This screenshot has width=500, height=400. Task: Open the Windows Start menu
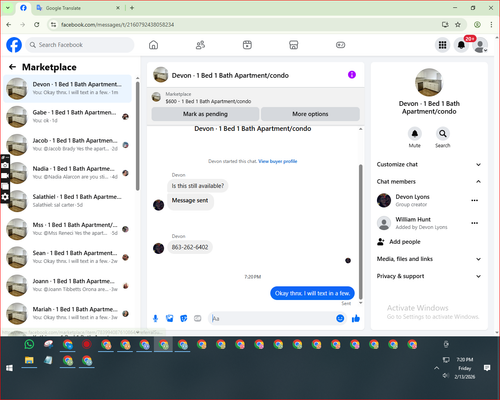[9, 368]
